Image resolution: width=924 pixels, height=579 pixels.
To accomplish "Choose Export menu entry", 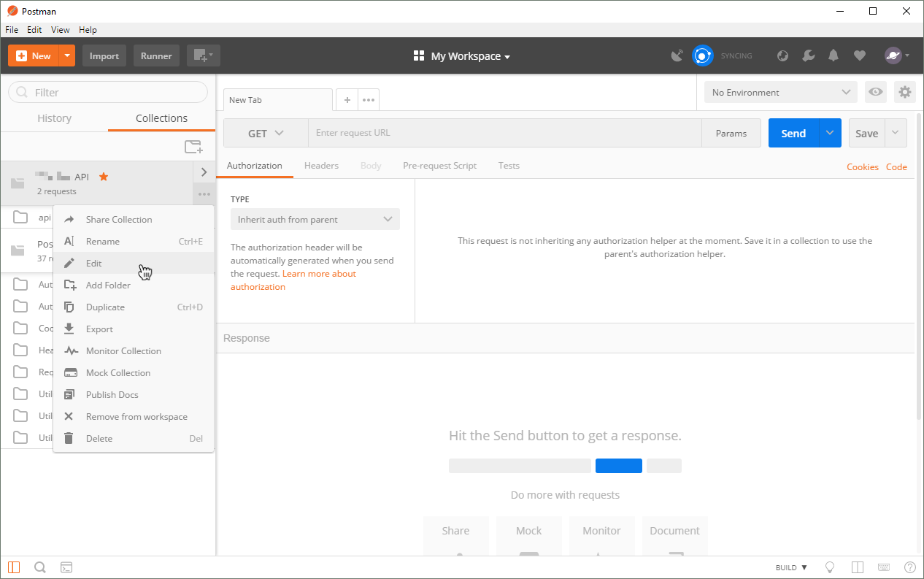I will [134, 329].
